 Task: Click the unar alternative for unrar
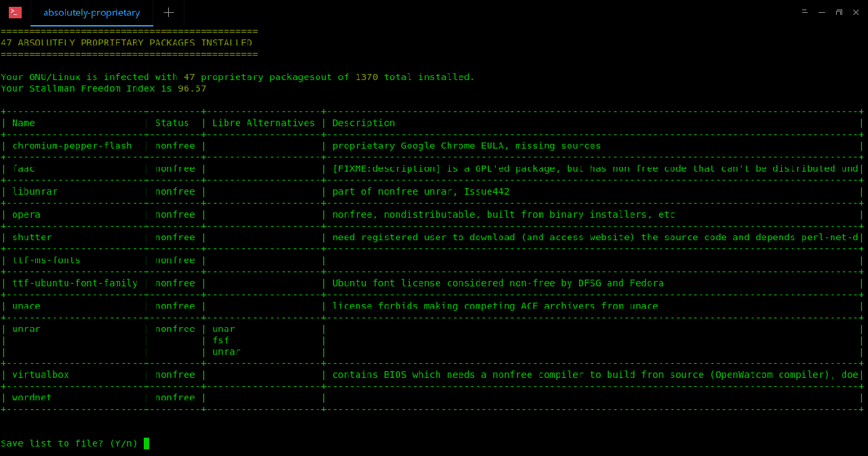coord(224,329)
